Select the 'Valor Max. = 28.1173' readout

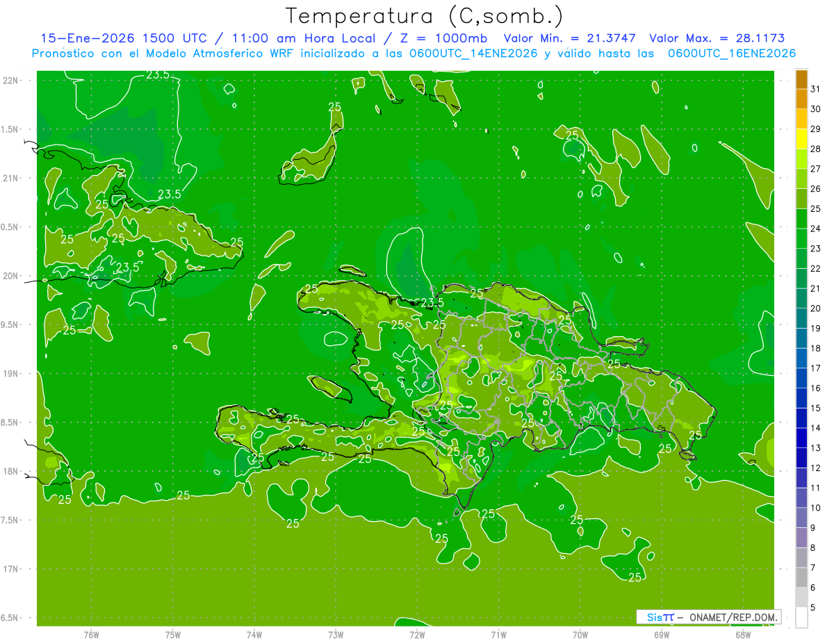(717, 38)
